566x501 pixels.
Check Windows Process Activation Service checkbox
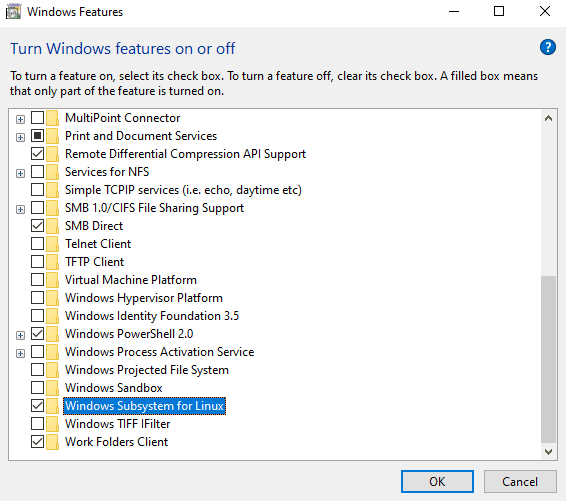(x=38, y=352)
